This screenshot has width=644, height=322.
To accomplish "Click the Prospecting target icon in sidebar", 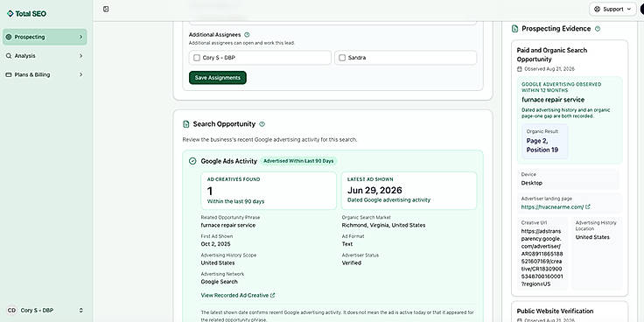I will pos(9,37).
